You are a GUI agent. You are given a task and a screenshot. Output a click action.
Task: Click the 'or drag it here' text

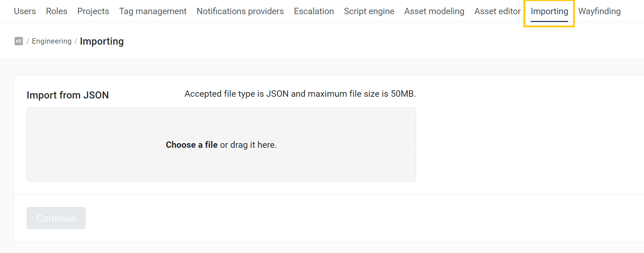coord(248,145)
